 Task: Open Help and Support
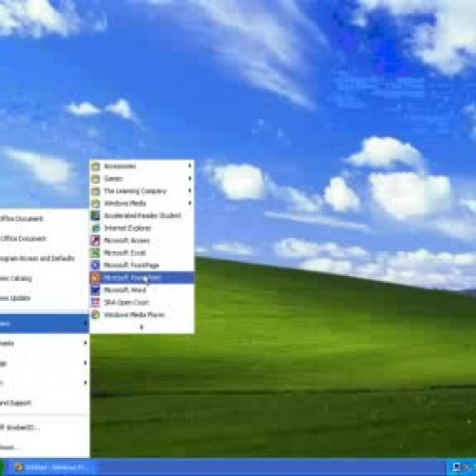point(45,403)
